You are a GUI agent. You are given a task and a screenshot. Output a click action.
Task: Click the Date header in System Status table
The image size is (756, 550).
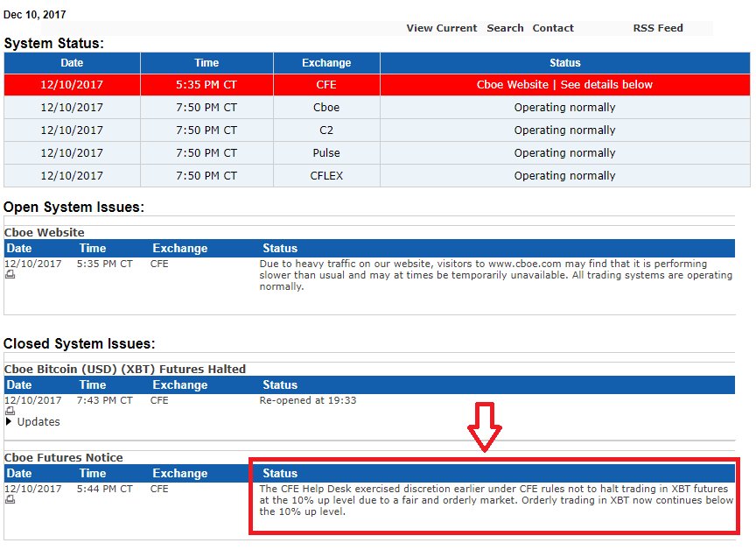click(x=72, y=63)
